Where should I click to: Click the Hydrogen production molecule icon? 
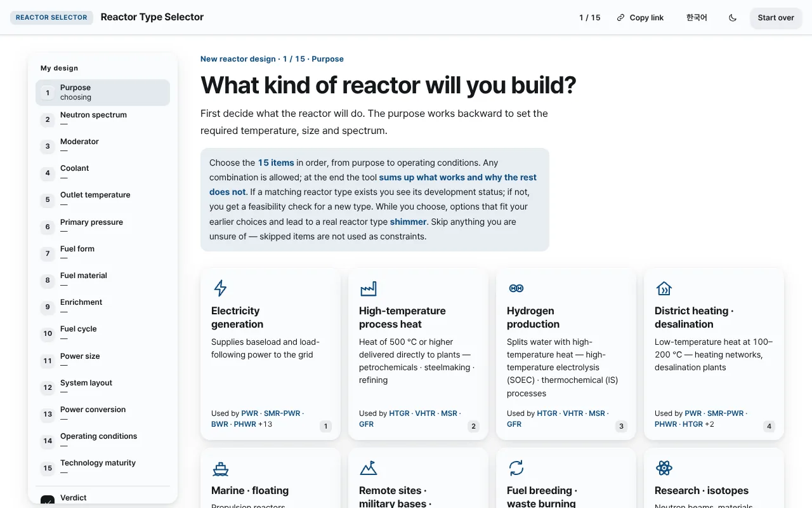coord(516,288)
